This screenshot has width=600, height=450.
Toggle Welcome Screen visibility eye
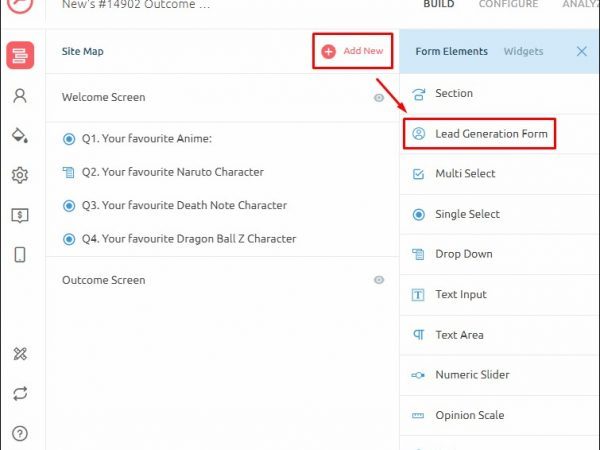[x=379, y=98]
